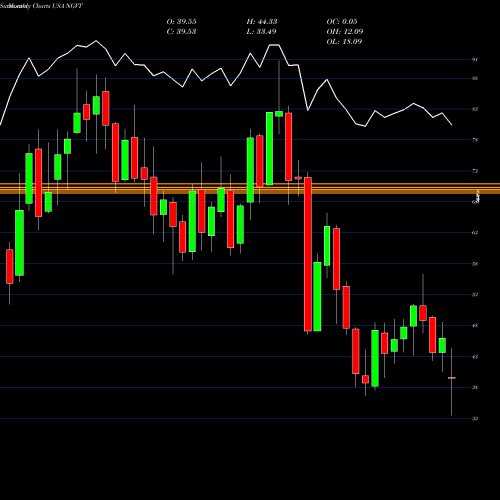The height and width of the screenshot is (500, 500).
Task: Click the price axis label 63
Action: pyautogui.click(x=475, y=233)
